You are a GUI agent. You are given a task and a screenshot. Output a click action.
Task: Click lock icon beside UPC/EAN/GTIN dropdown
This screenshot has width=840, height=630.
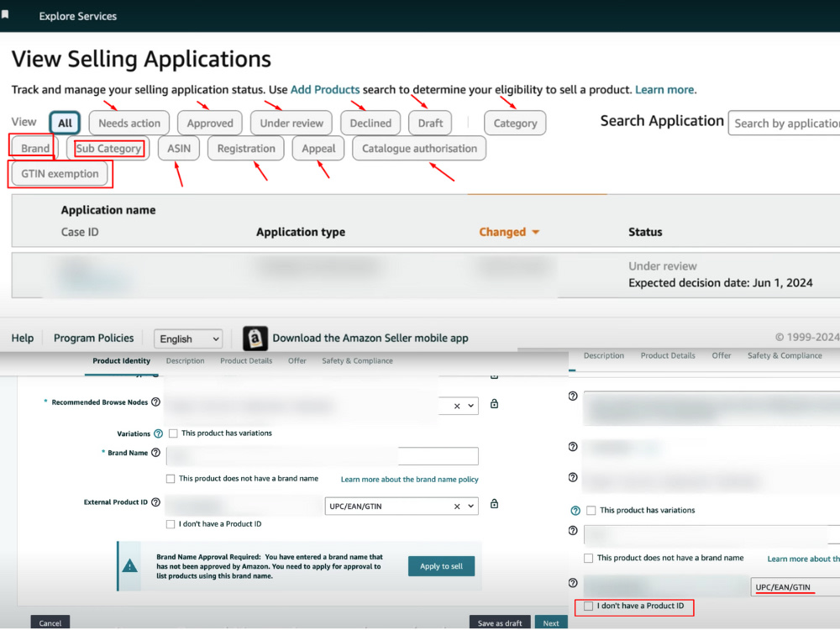click(495, 503)
